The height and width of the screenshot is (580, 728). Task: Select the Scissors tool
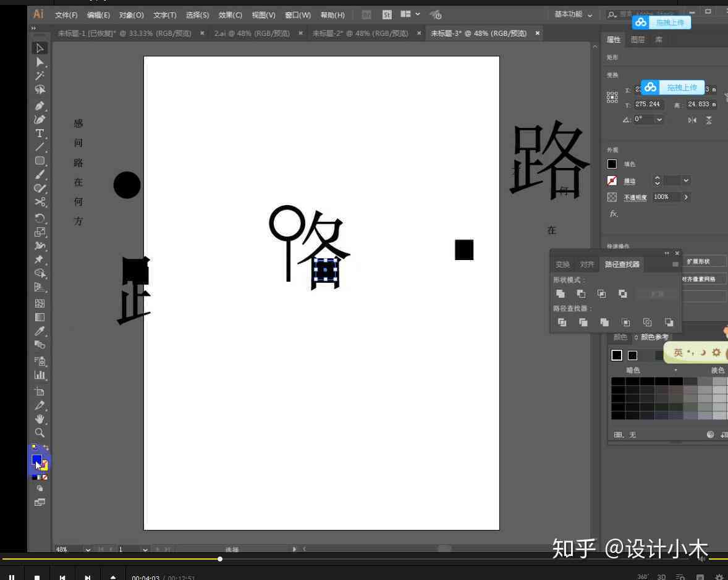point(40,202)
